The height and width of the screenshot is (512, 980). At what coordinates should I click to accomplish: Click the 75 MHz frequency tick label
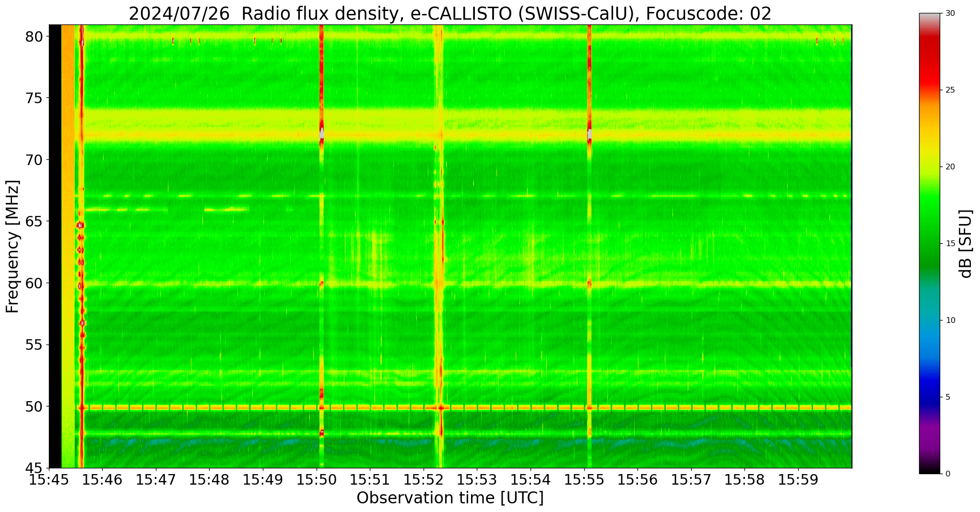pos(35,98)
